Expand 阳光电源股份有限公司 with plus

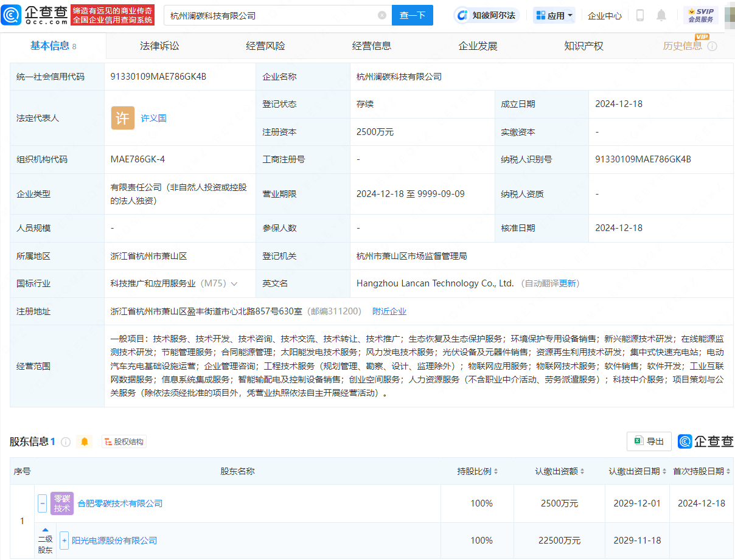pyautogui.click(x=64, y=541)
